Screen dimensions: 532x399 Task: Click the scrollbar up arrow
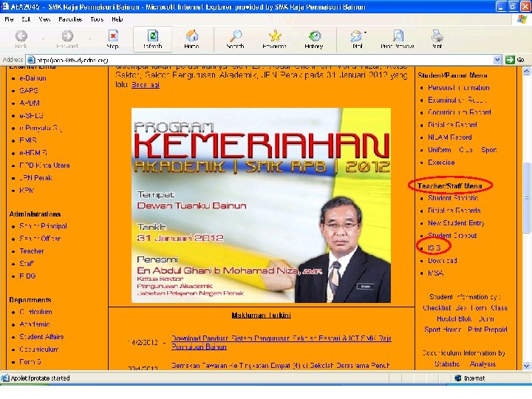pyautogui.click(x=526, y=71)
